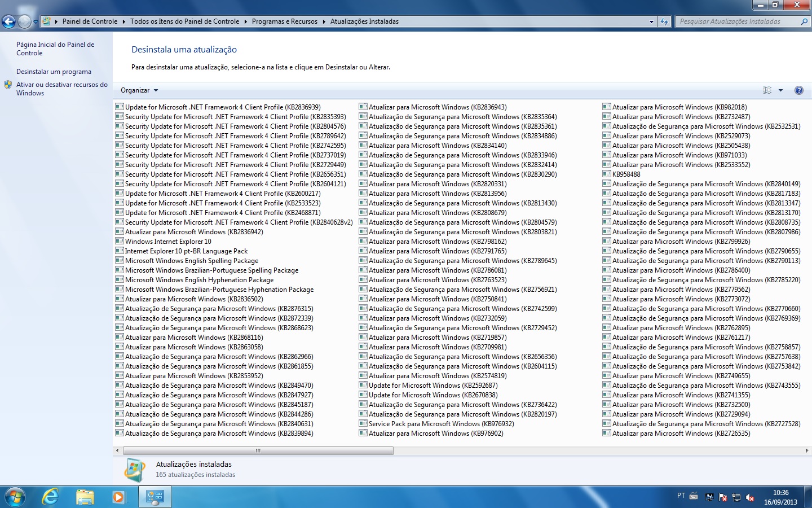The image size is (812, 508).
Task: Click Painel de Controle breadcrumb
Action: 90,21
